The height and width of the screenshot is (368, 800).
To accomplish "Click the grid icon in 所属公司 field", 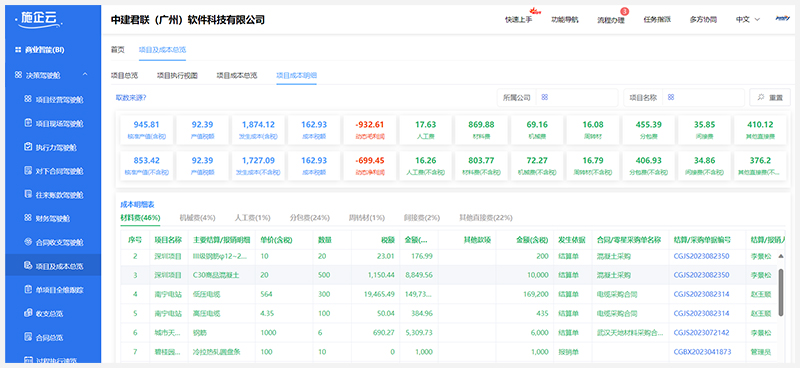I will click(544, 97).
